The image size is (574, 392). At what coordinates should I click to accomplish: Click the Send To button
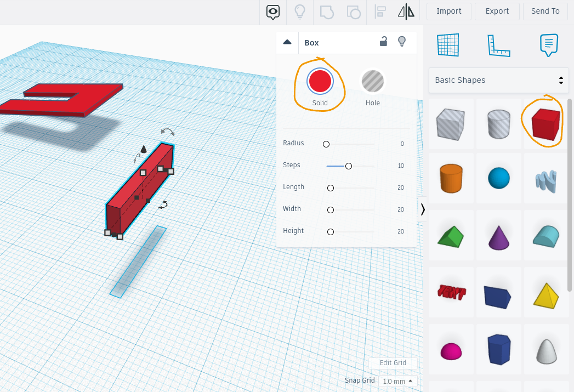pyautogui.click(x=545, y=12)
